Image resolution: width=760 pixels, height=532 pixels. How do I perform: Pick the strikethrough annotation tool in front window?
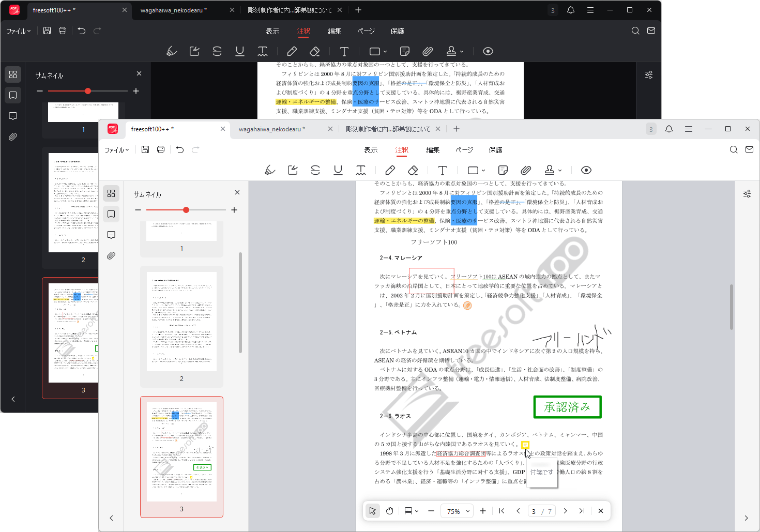pyautogui.click(x=315, y=170)
